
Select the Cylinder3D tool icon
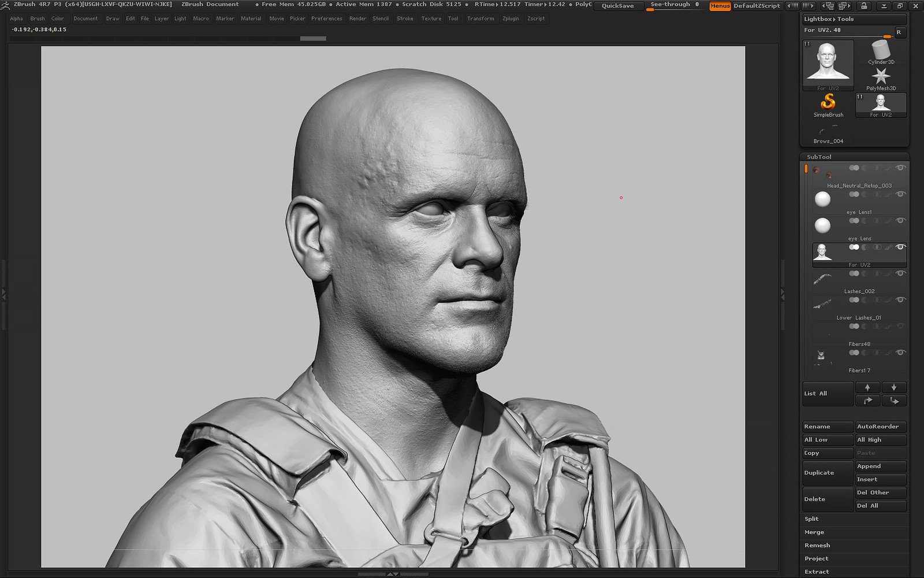click(881, 51)
